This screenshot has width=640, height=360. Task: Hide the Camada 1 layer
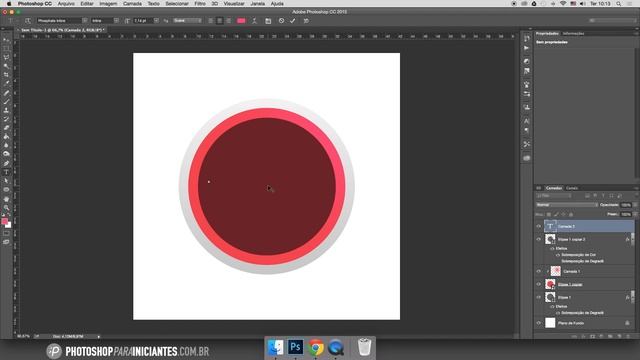pyautogui.click(x=538, y=271)
